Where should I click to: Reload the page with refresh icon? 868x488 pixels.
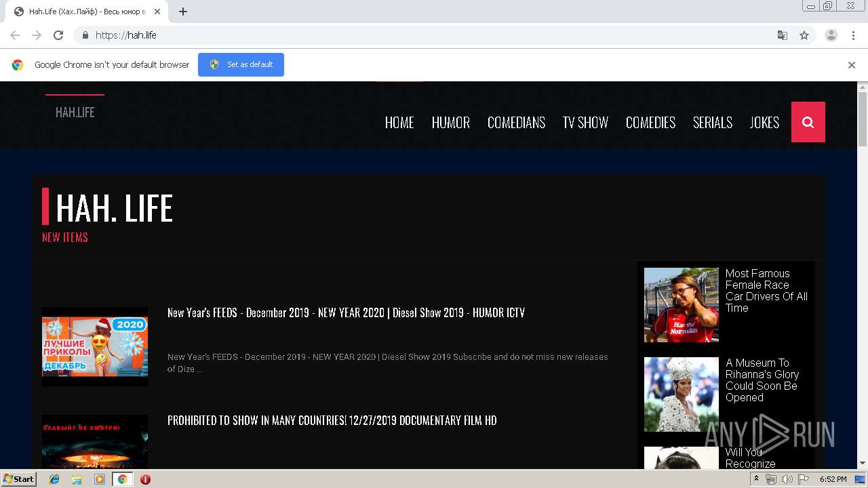click(58, 35)
